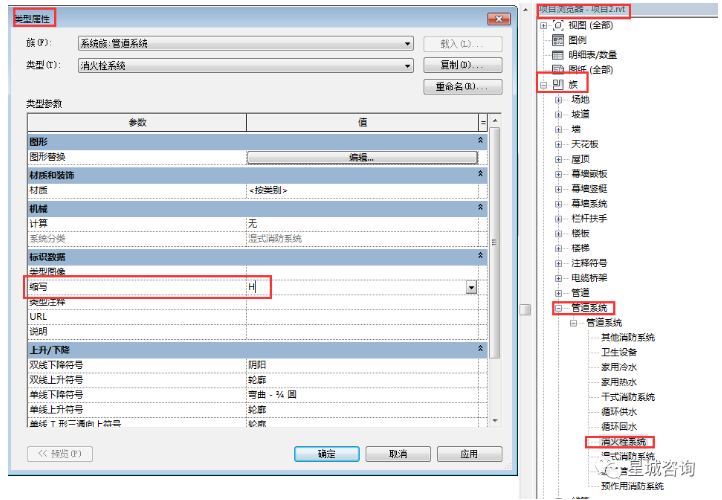The width and height of the screenshot is (722, 500).
Task: Click the 双线下降符号 value 阴阳
Action: [362, 365]
